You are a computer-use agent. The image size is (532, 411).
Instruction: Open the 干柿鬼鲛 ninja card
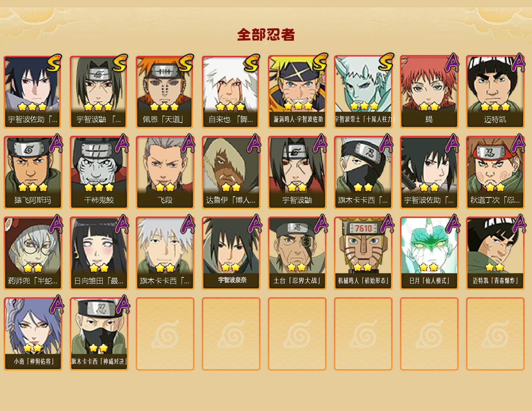[99, 172]
